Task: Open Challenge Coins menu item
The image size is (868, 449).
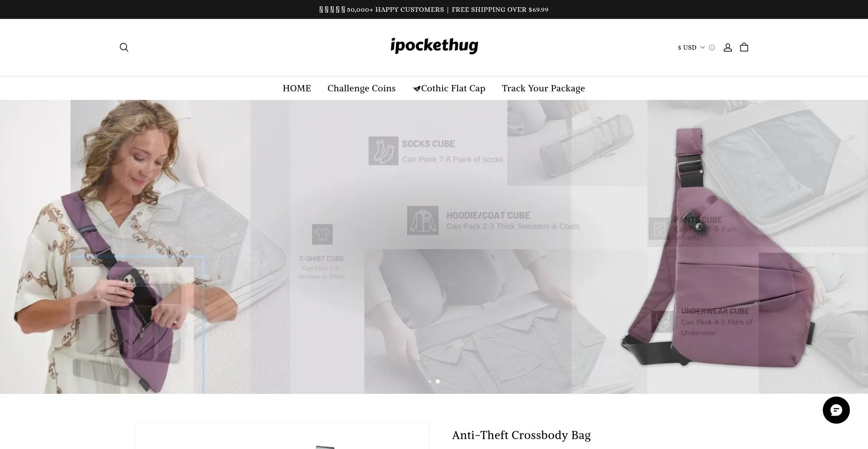Action: click(x=362, y=88)
